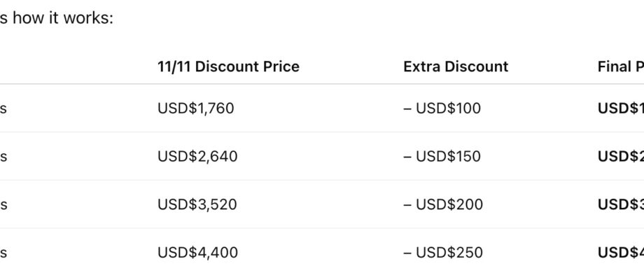Select the USD$2,640 discount price cell

click(197, 156)
